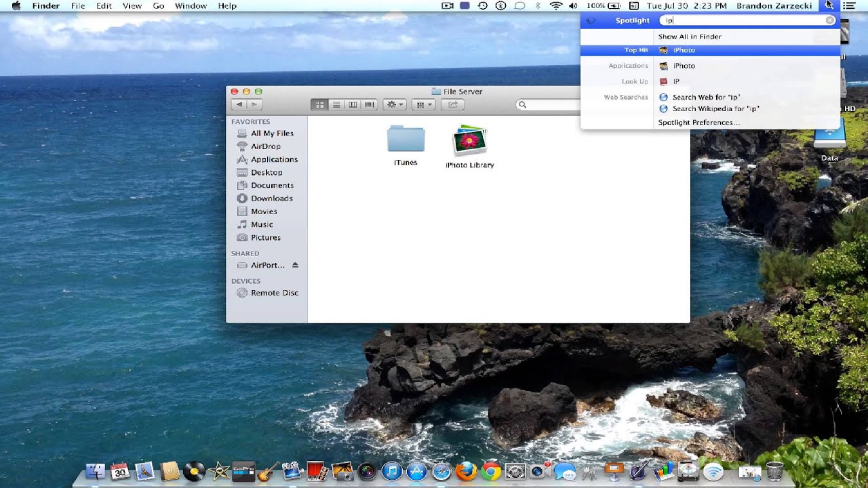Open Time Machine menu bar icon
Image resolution: width=868 pixels, height=488 pixels.
click(x=483, y=5)
